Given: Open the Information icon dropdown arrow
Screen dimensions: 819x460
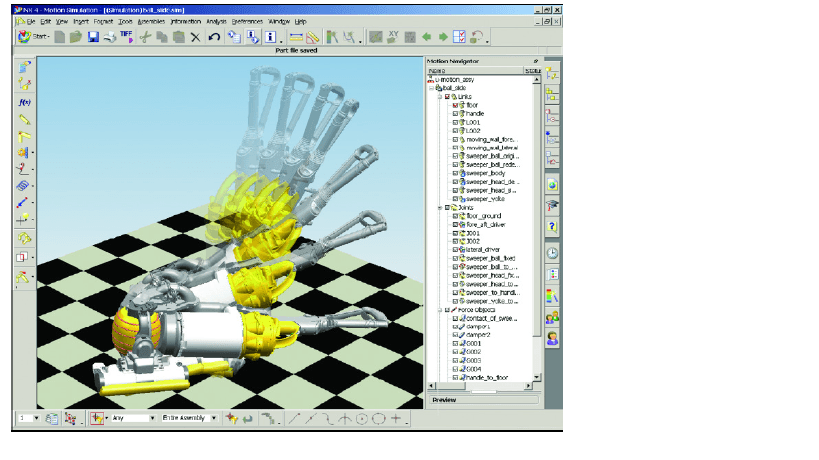Looking at the screenshot, I should pos(281,39).
